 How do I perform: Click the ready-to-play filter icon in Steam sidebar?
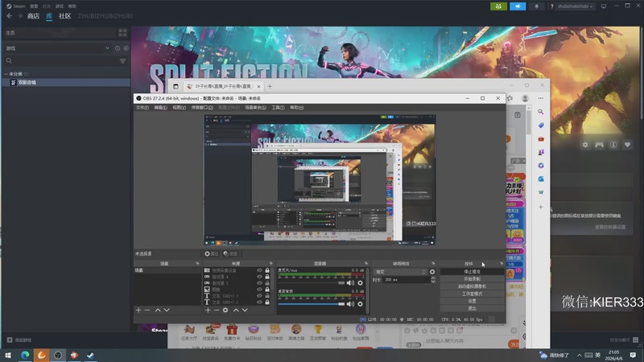click(x=126, y=48)
